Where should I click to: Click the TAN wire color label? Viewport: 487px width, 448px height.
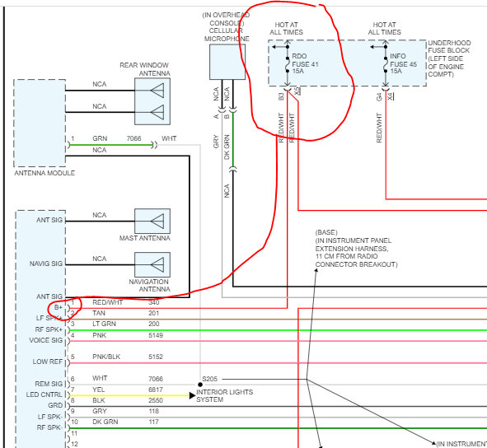[x=99, y=313]
